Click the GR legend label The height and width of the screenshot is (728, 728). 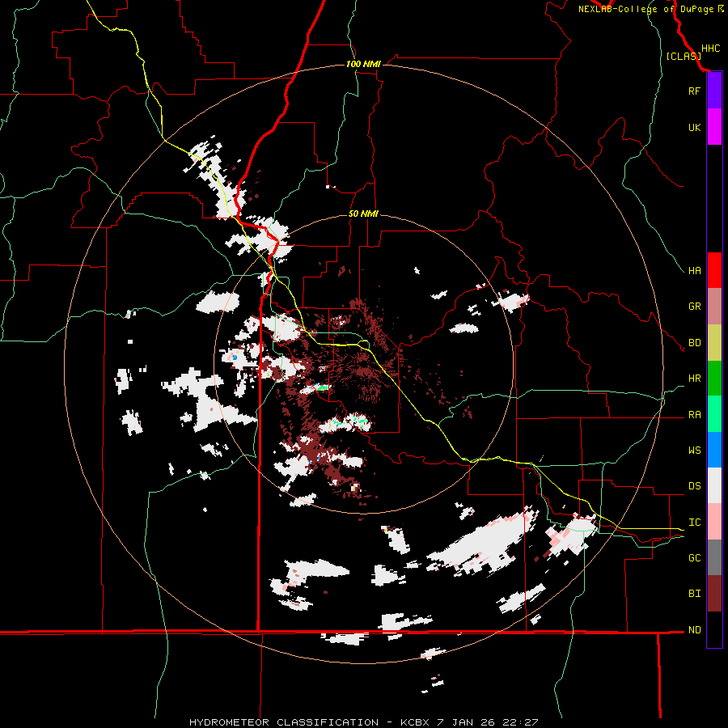point(694,307)
